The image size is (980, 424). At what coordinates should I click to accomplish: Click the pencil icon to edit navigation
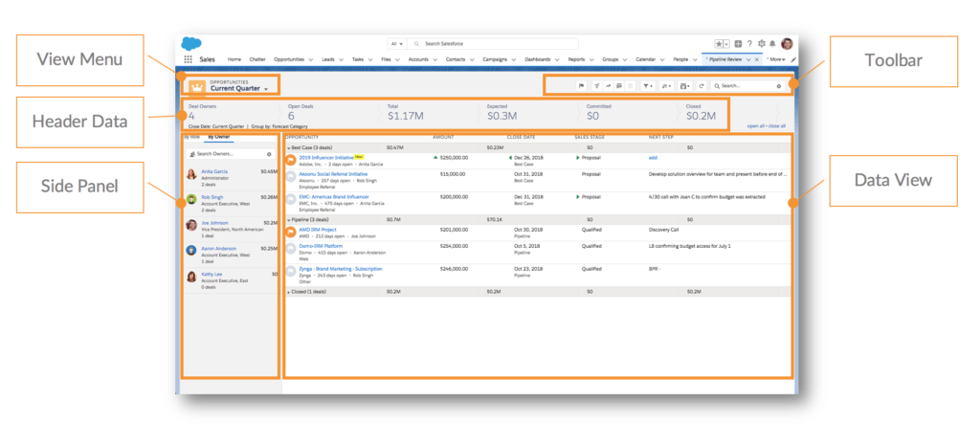tap(793, 59)
